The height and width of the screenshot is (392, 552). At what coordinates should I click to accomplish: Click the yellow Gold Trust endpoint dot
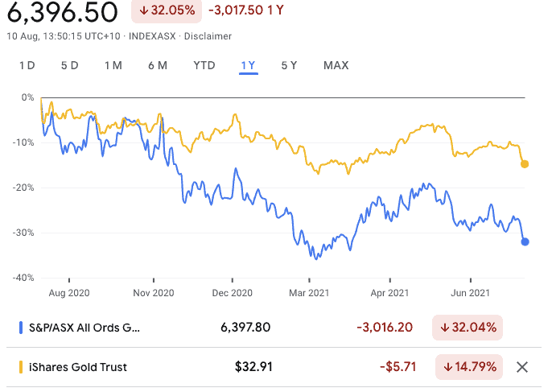point(525,164)
